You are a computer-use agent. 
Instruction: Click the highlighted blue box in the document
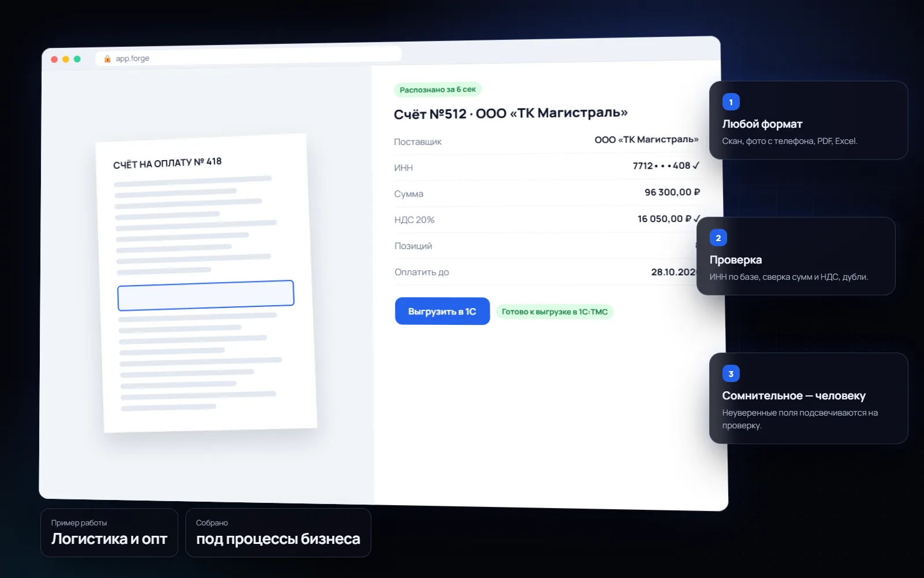coord(206,295)
